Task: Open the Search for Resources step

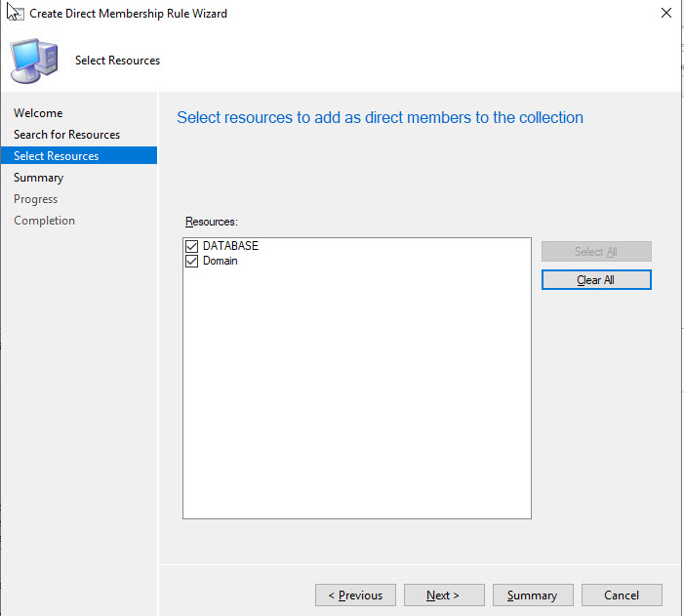Action: (66, 135)
